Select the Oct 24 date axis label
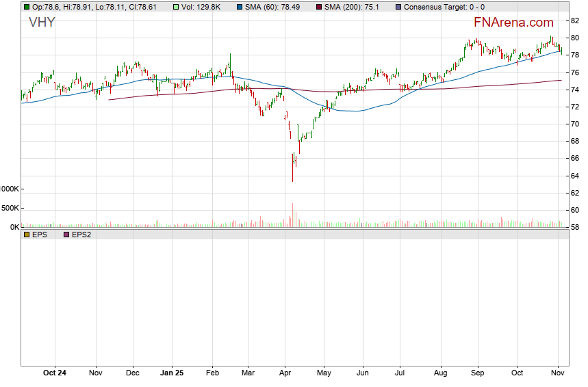This screenshot has width=588, height=387. (x=54, y=373)
